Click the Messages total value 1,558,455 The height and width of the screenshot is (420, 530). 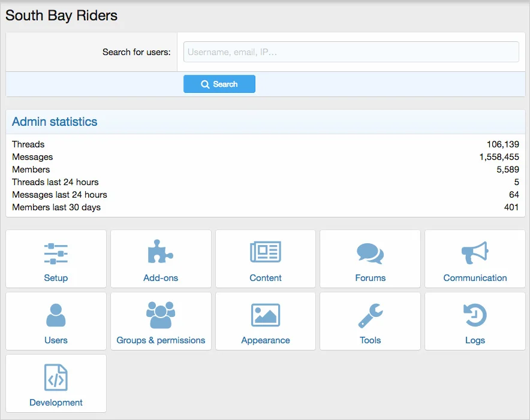[499, 157]
